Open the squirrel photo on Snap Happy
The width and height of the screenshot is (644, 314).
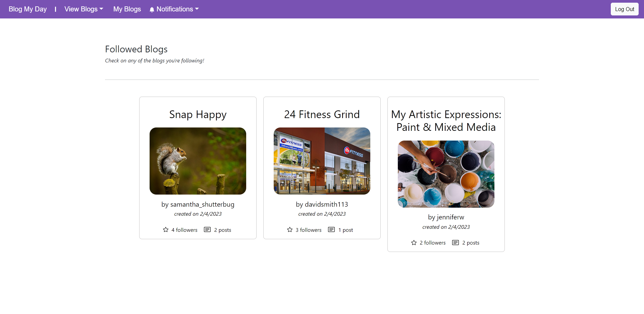pyautogui.click(x=198, y=161)
